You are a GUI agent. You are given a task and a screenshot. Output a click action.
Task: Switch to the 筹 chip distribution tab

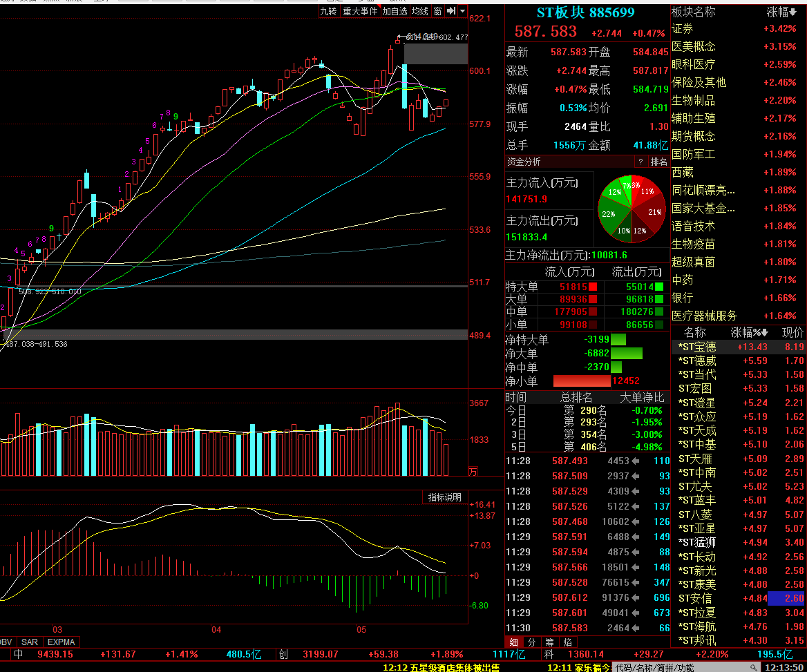pos(550,642)
